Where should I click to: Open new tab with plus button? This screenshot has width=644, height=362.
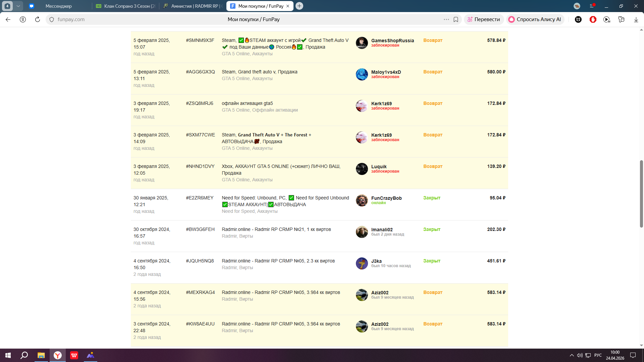300,6
